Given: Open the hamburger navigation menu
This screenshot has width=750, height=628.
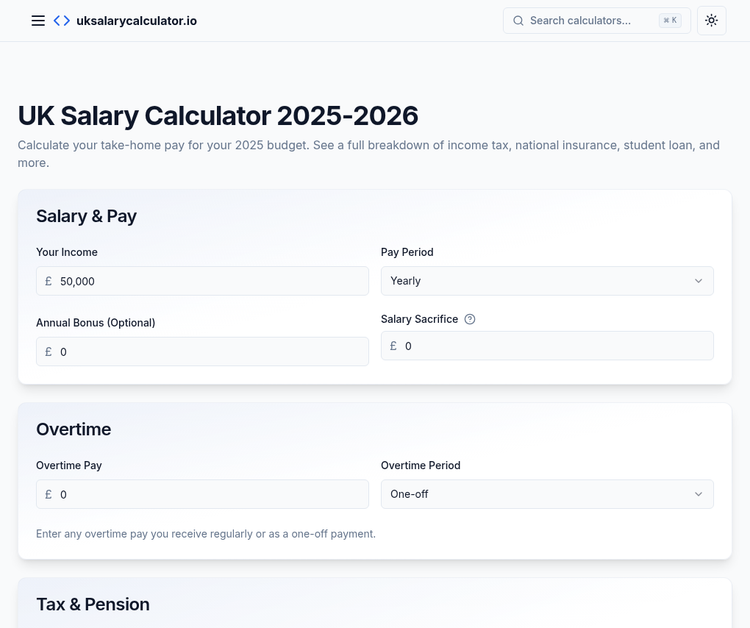Looking at the screenshot, I should click(38, 21).
